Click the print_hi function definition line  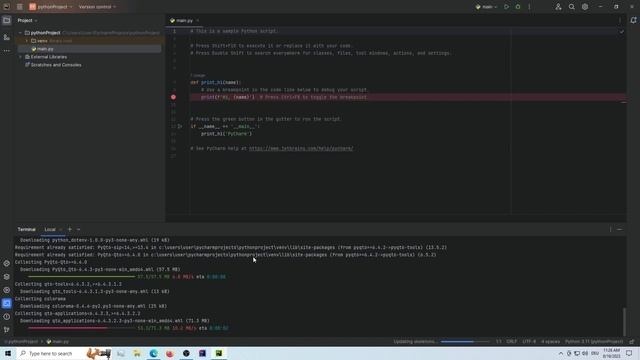[x=216, y=82]
